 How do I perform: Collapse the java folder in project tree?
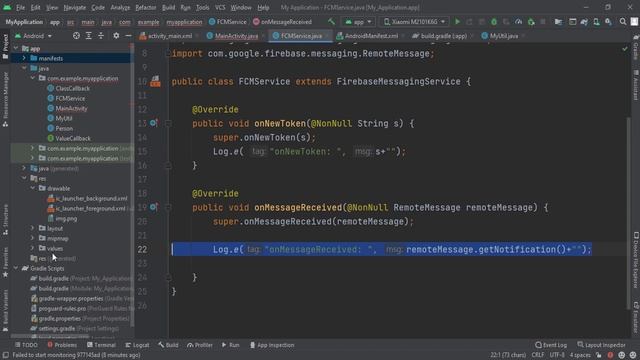point(24,68)
